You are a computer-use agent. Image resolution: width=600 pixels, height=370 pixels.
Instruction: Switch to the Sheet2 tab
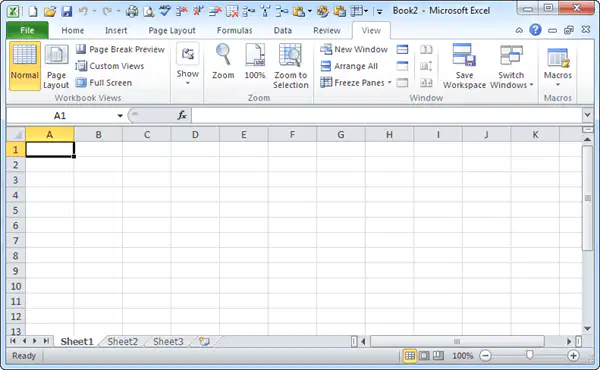[x=122, y=341]
